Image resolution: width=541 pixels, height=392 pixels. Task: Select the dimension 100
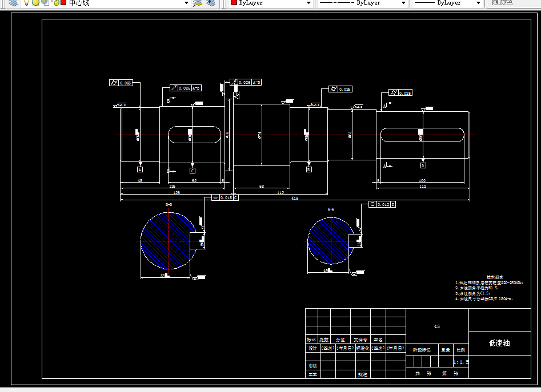422,180
